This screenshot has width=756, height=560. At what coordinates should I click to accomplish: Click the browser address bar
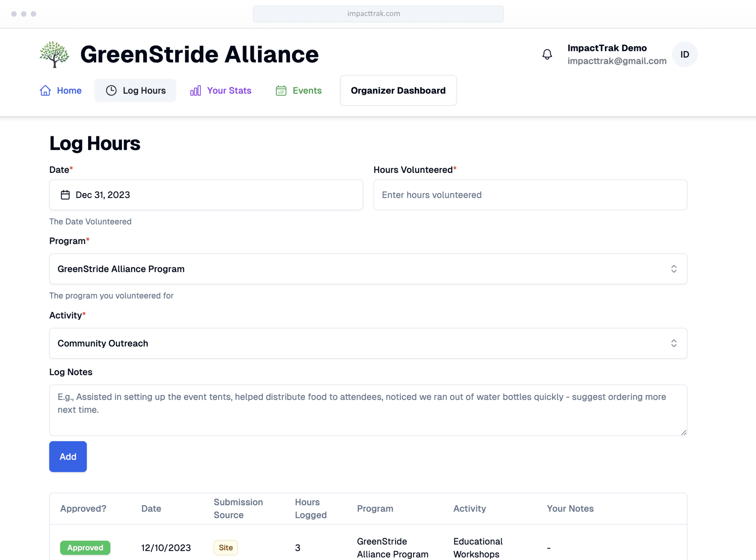[378, 14]
